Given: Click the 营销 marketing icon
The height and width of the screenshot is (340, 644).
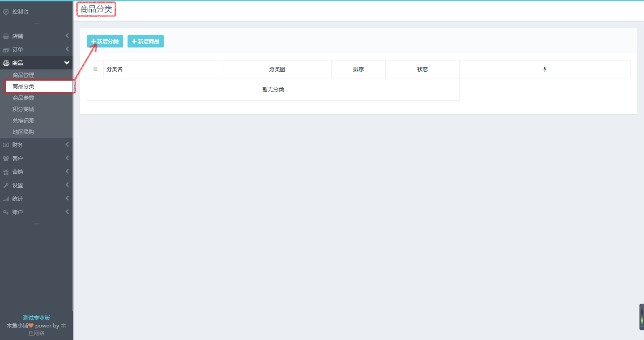Looking at the screenshot, I should point(6,172).
